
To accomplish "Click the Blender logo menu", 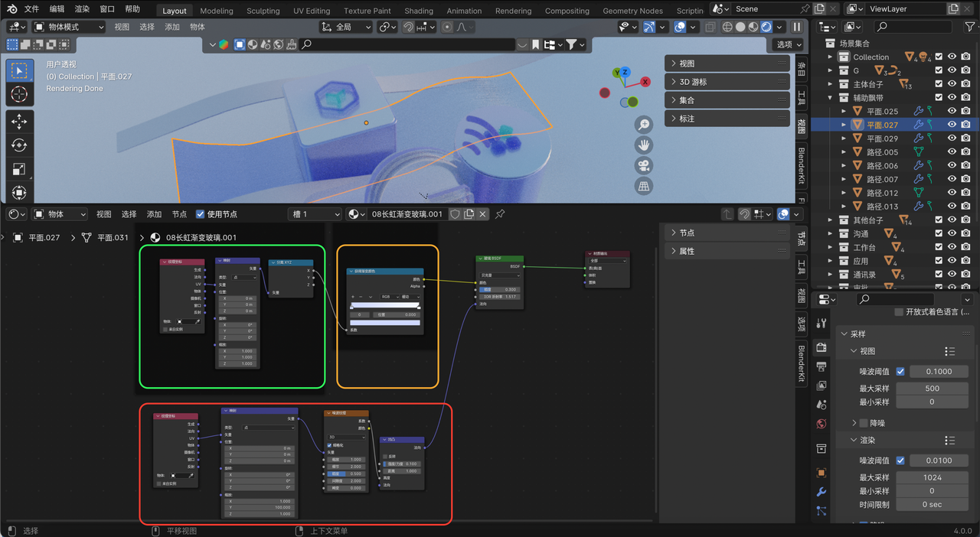I will pos(12,9).
